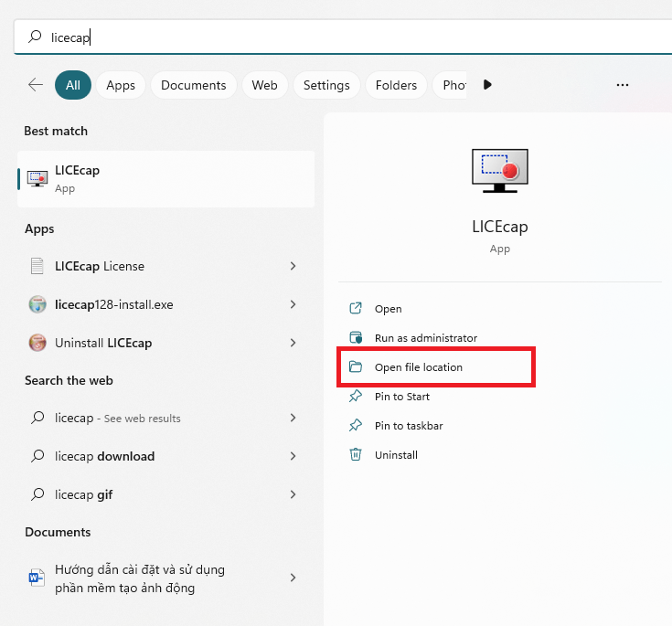Screen dimensions: 672x626
Task: Click magnifier icon beside 'licecap download'
Action: (37, 456)
